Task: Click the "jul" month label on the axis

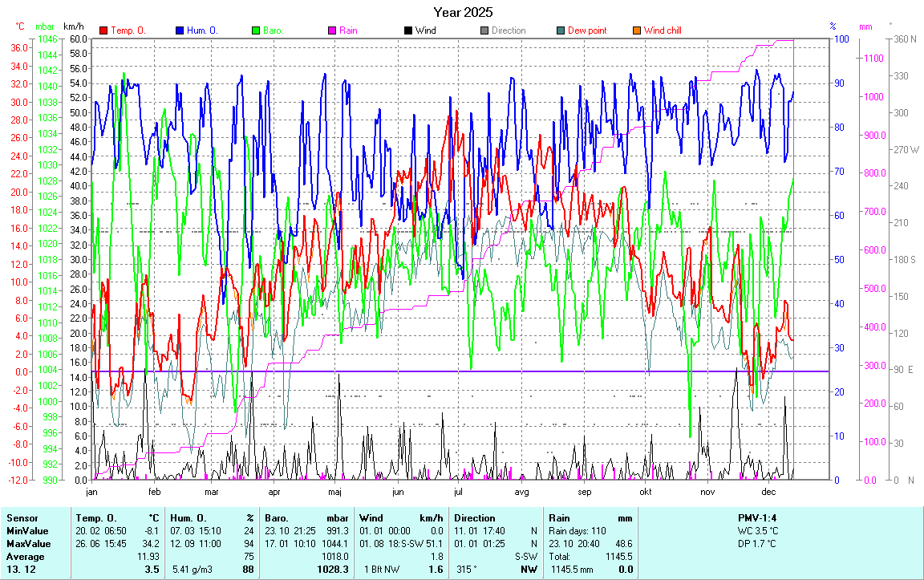Action: click(x=459, y=492)
